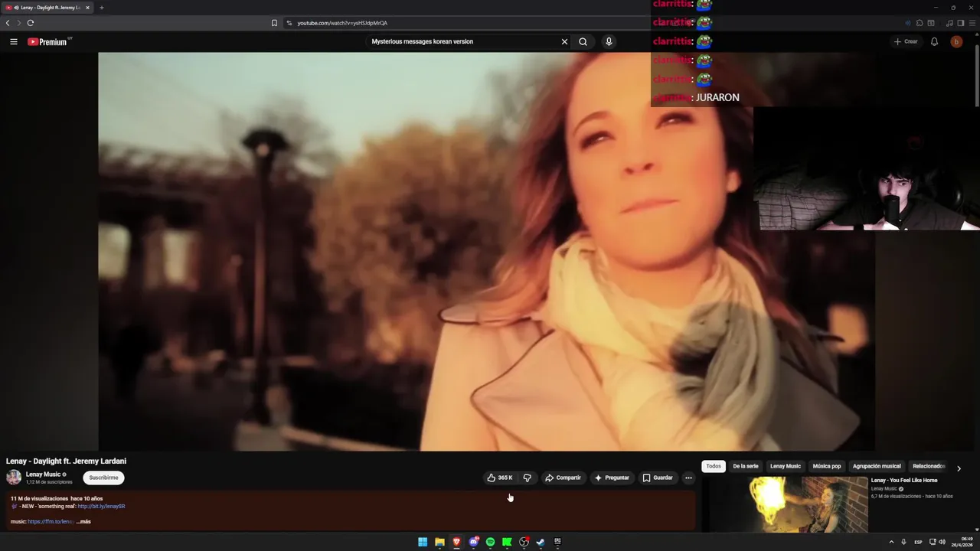Open the browser media control music icon
The height and width of the screenshot is (551, 980).
click(949, 23)
